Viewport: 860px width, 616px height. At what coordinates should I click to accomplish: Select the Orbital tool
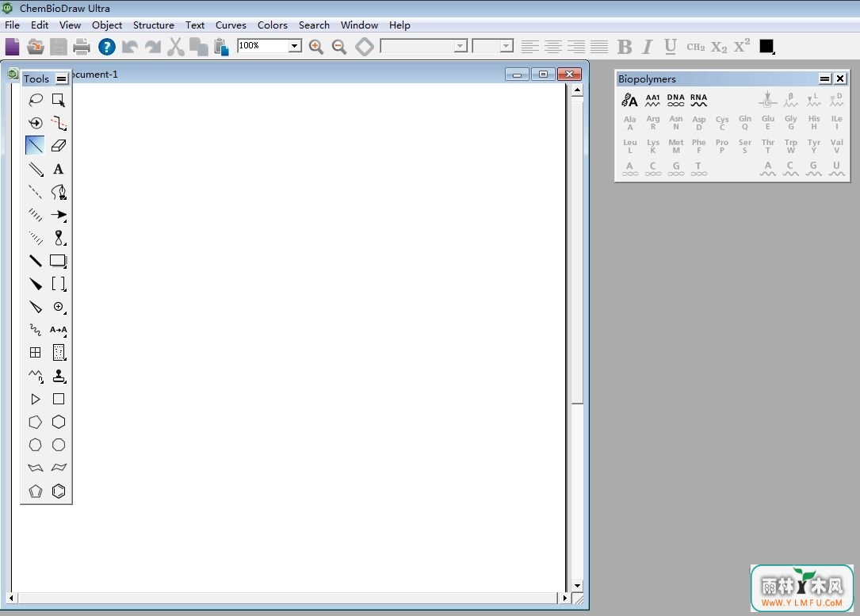[59, 238]
